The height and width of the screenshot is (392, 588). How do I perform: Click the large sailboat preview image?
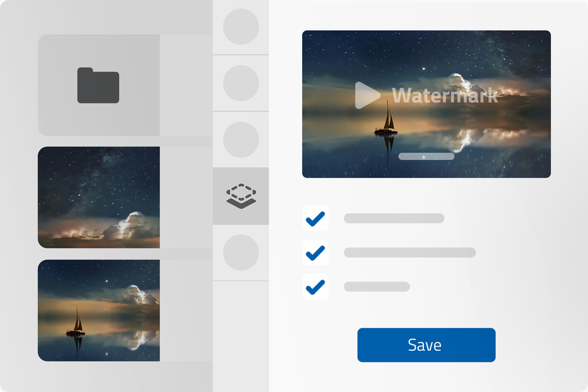426,104
